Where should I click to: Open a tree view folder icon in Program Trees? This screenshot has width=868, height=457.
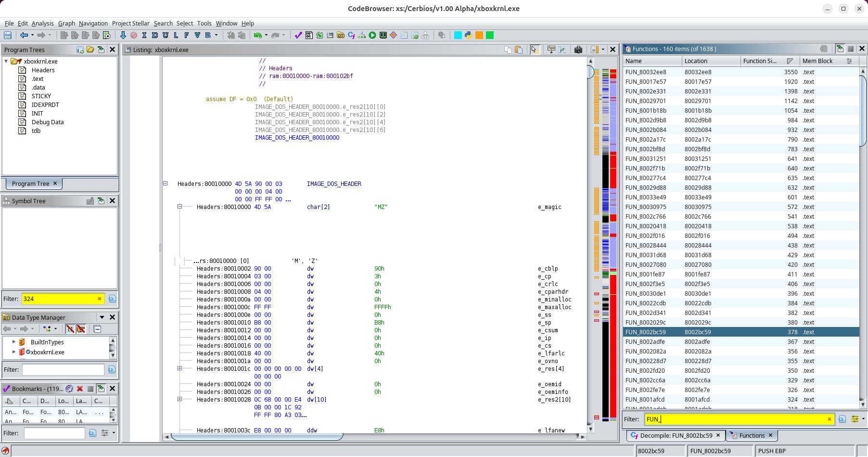90,50
